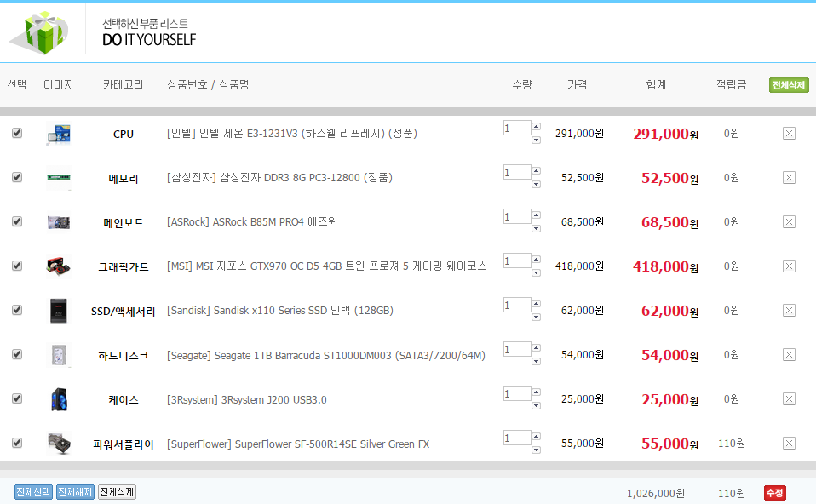Uncheck the 메인보드 row checkbox

(17, 221)
